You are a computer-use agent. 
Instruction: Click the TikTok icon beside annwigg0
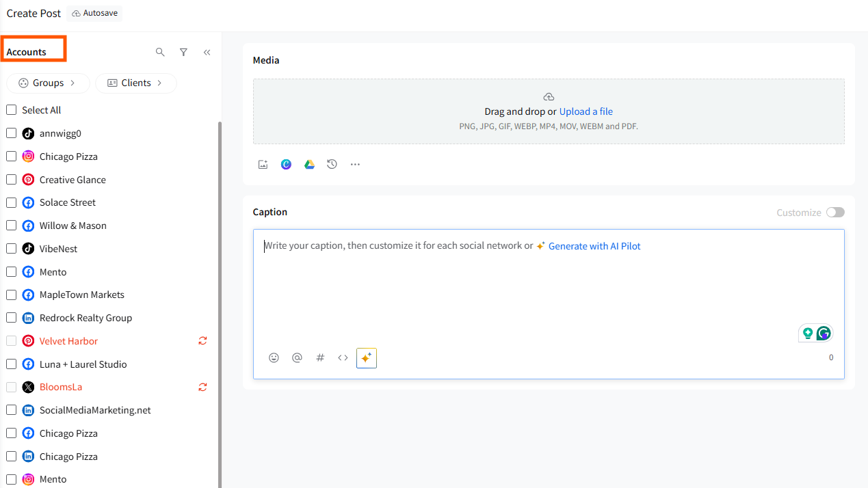[28, 133]
